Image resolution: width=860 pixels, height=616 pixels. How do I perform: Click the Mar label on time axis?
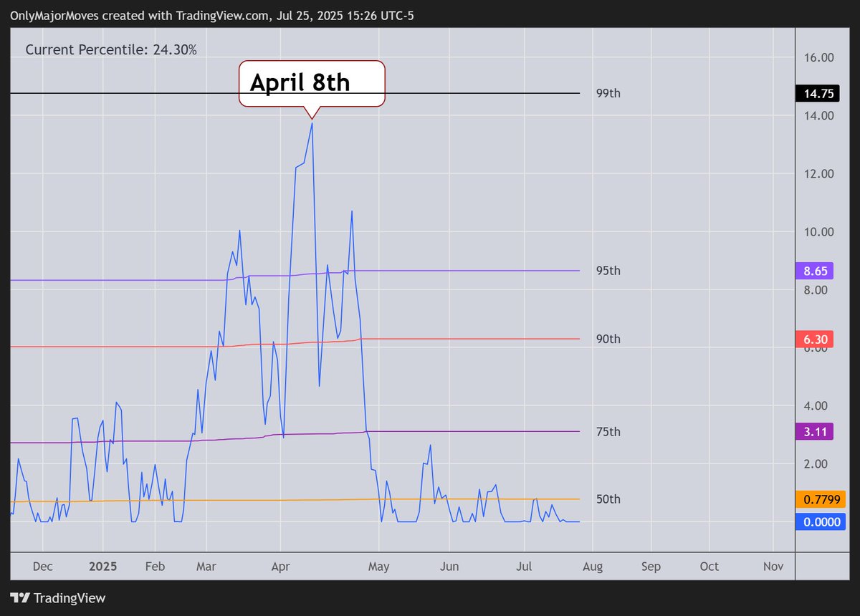[206, 566]
